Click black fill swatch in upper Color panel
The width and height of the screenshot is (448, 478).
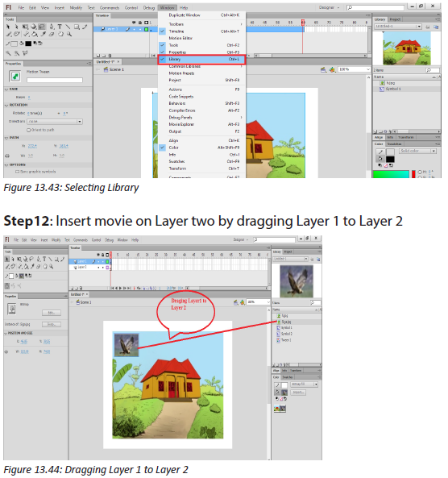390,159
